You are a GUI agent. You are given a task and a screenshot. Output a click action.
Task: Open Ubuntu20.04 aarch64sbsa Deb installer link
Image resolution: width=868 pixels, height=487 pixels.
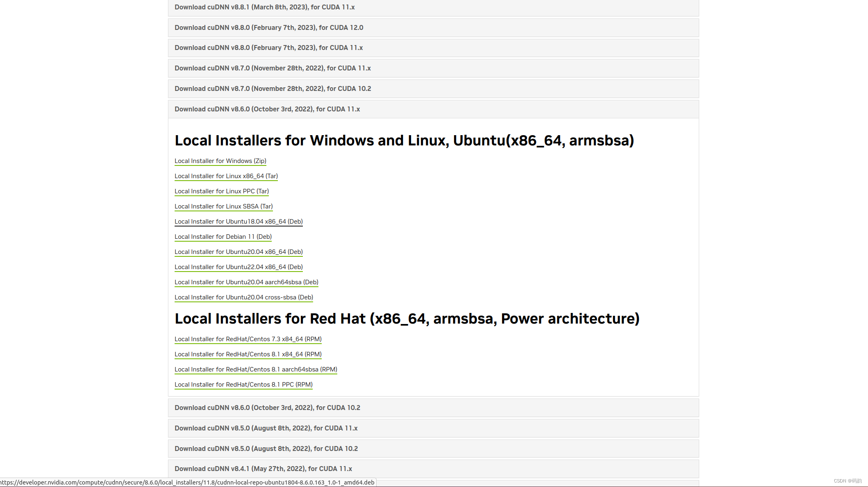246,282
